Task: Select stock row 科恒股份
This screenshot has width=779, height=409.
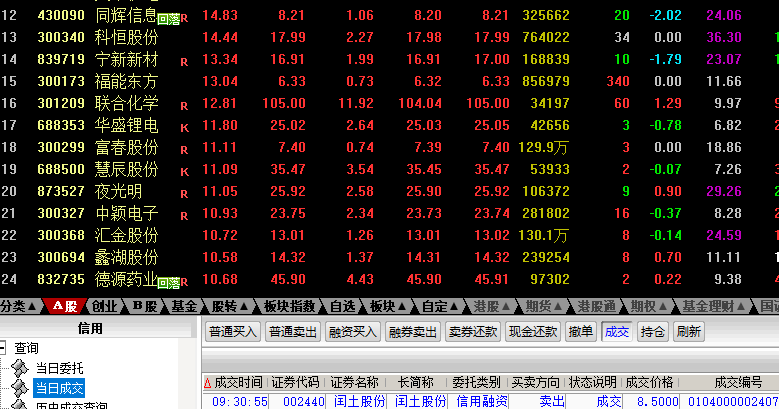Action: click(x=390, y=37)
